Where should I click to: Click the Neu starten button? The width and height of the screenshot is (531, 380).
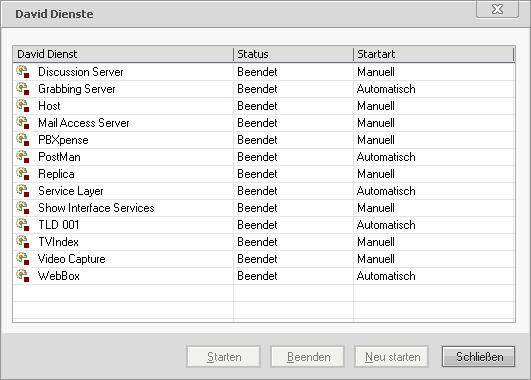pos(391,357)
